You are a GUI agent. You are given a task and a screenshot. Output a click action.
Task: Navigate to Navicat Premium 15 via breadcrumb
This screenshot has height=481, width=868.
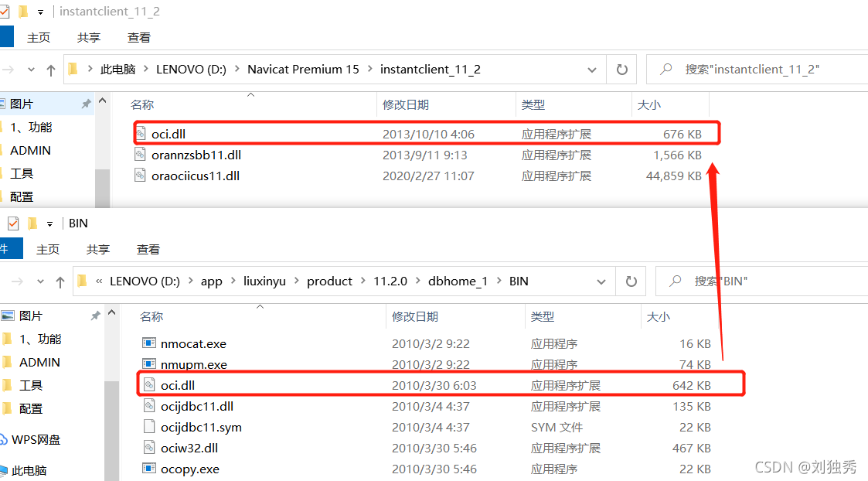coord(302,69)
